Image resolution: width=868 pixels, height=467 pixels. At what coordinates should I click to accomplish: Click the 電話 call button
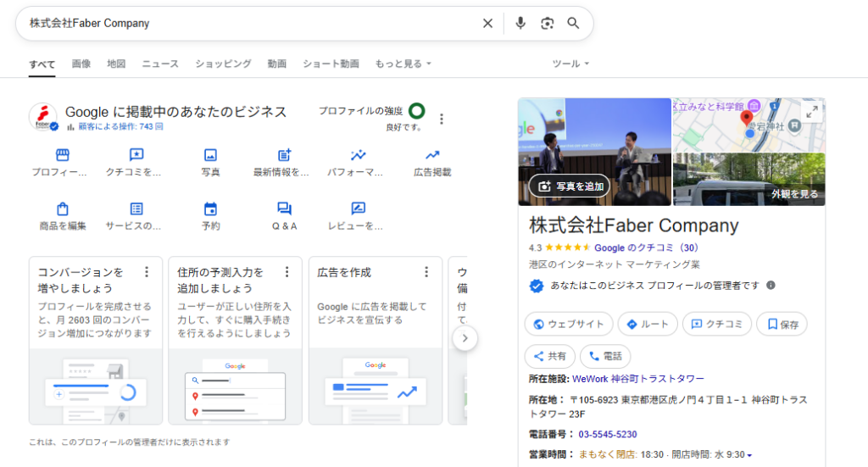pyautogui.click(x=605, y=356)
